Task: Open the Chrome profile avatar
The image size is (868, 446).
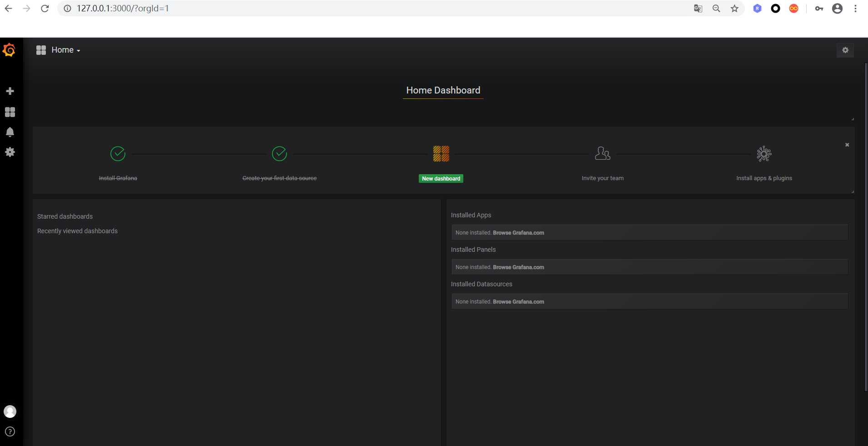Action: (x=837, y=9)
